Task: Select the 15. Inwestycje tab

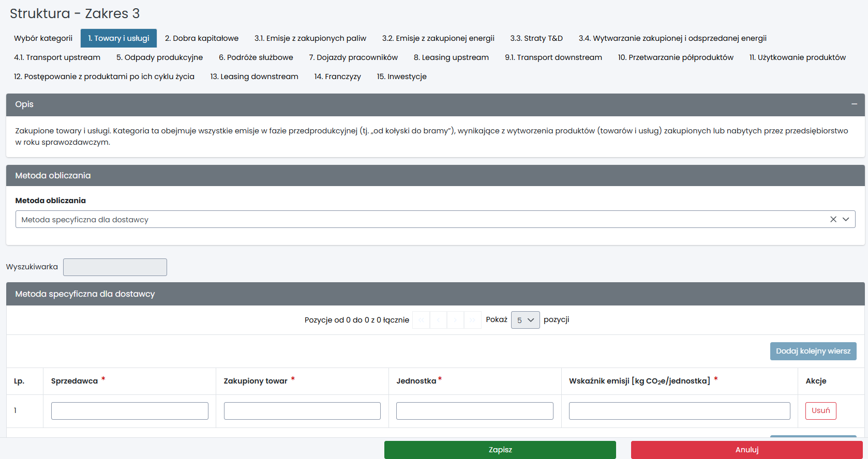Action: 401,76
